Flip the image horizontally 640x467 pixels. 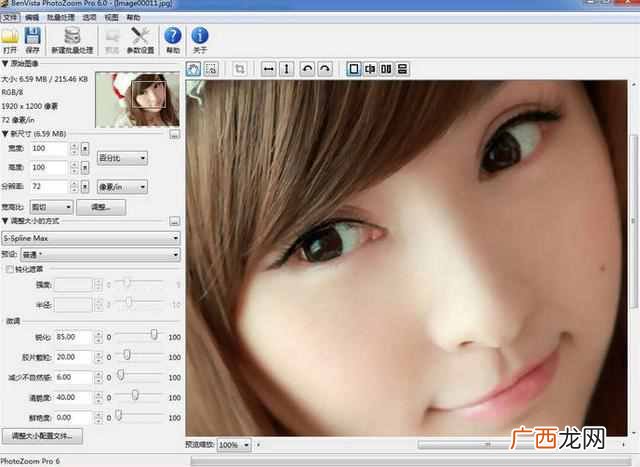point(269,69)
